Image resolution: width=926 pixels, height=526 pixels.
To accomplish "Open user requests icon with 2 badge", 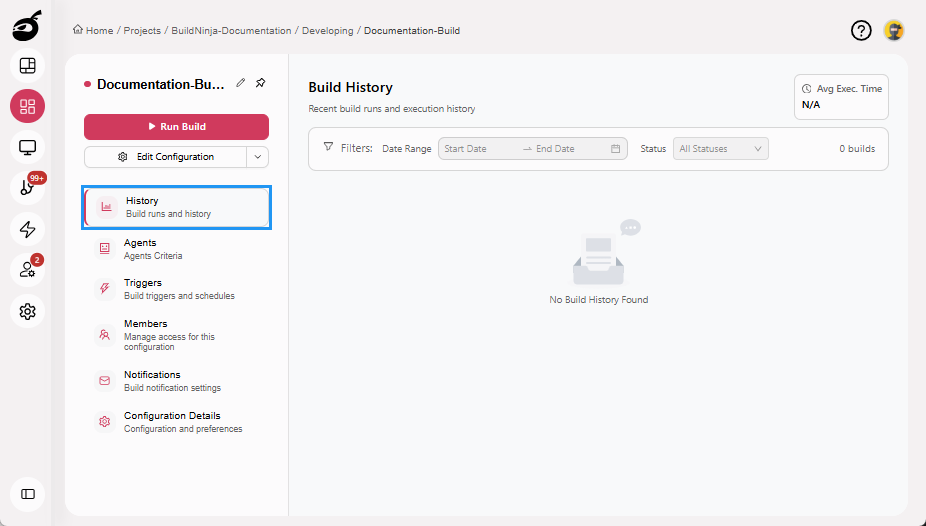I will tap(28, 270).
